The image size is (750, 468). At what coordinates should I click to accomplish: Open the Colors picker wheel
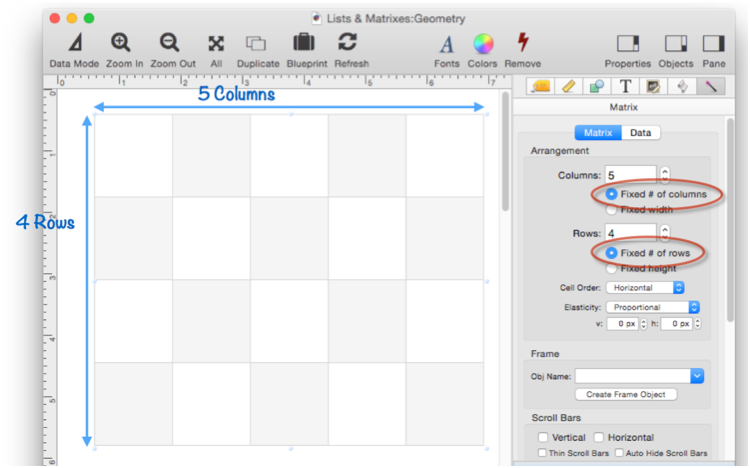click(483, 44)
